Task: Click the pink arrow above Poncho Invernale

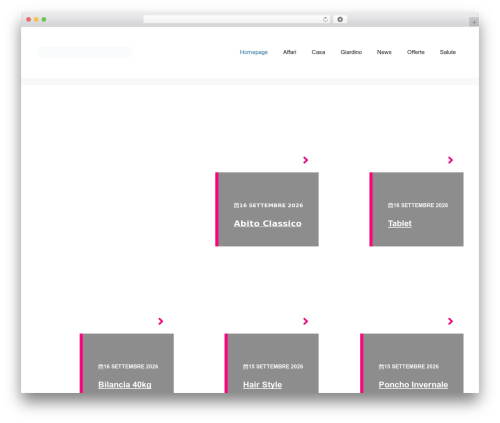Action: pos(450,321)
